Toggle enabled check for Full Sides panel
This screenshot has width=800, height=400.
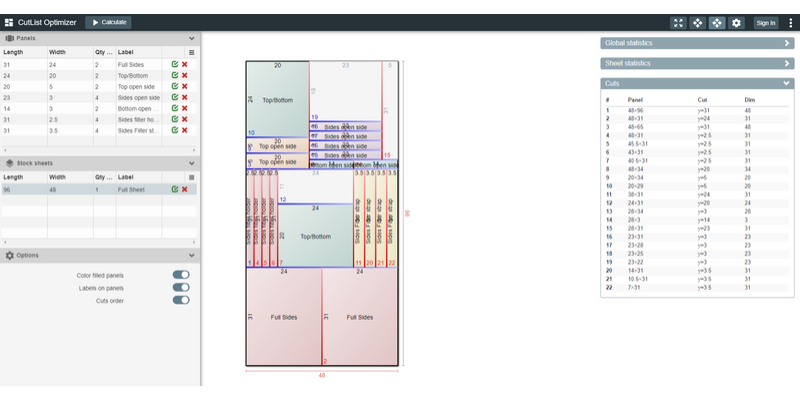(175, 65)
